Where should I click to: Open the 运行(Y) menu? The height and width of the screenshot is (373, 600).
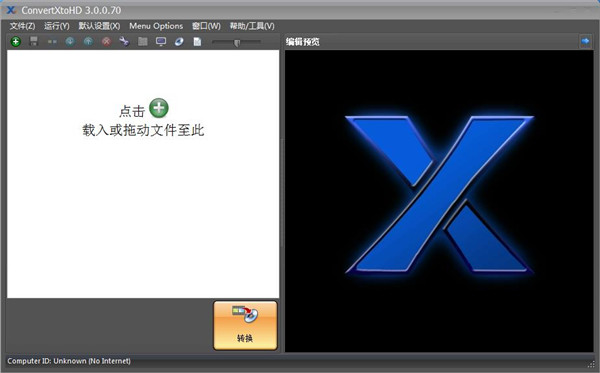pyautogui.click(x=57, y=26)
